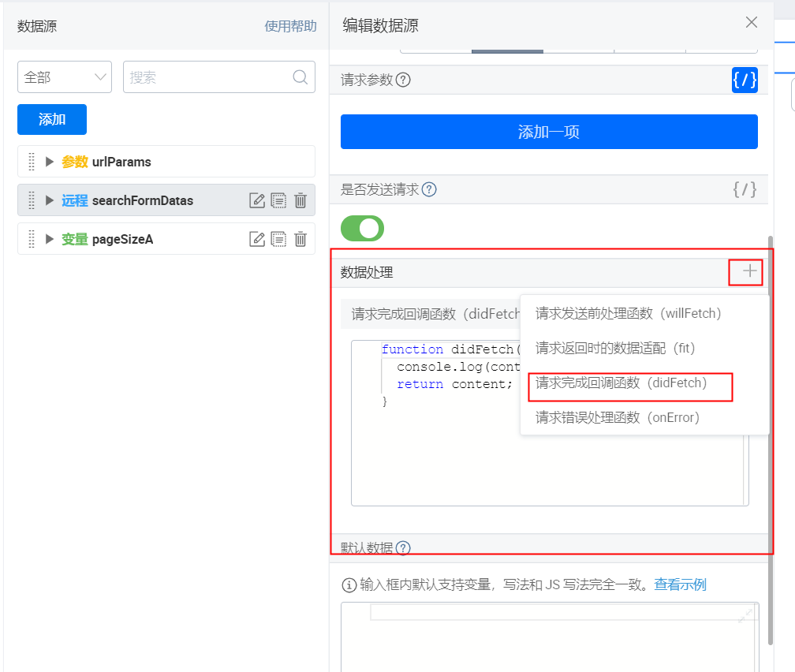Expand the urlParams tree item
Image resolution: width=795 pixels, height=672 pixels.
coord(49,162)
